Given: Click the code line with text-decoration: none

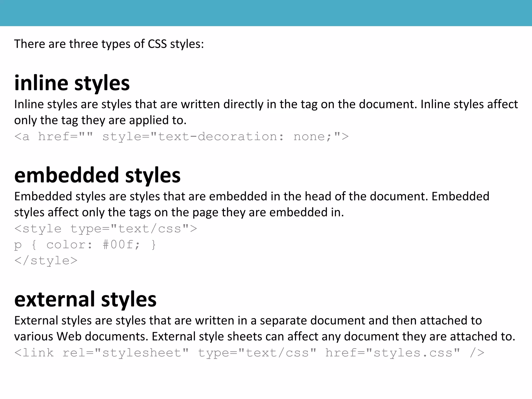Looking at the screenshot, I should [181, 137].
